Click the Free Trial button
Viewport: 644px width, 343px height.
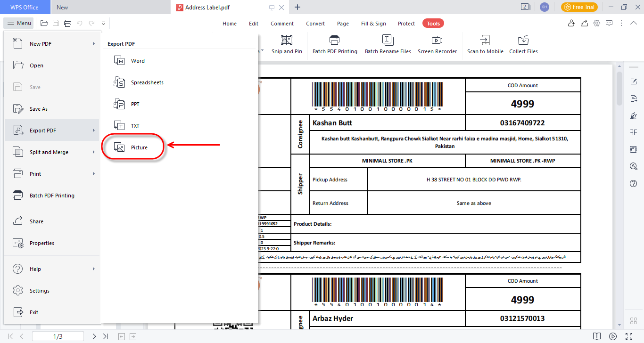point(579,7)
